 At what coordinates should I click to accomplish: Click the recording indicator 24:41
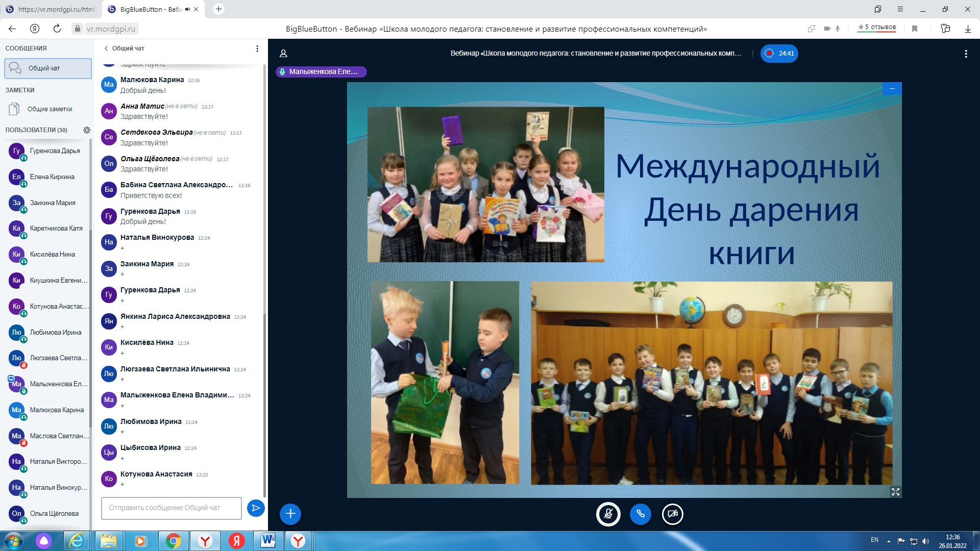tap(779, 54)
